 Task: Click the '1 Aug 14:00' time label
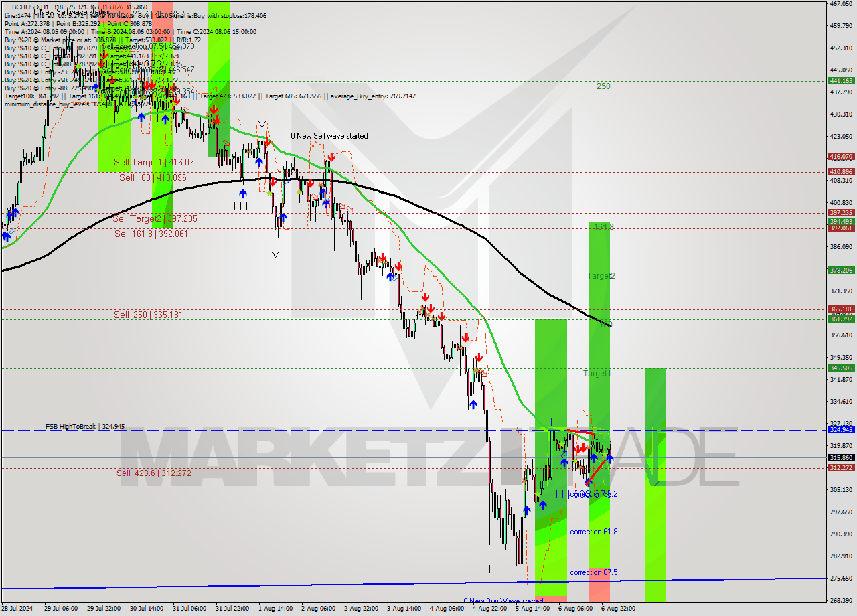click(275, 609)
